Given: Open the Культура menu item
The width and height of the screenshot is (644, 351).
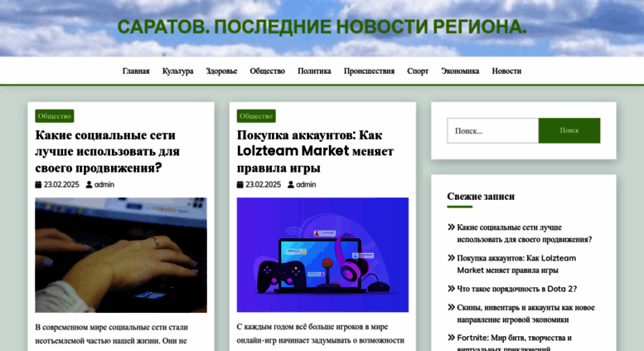Looking at the screenshot, I should tap(177, 71).
